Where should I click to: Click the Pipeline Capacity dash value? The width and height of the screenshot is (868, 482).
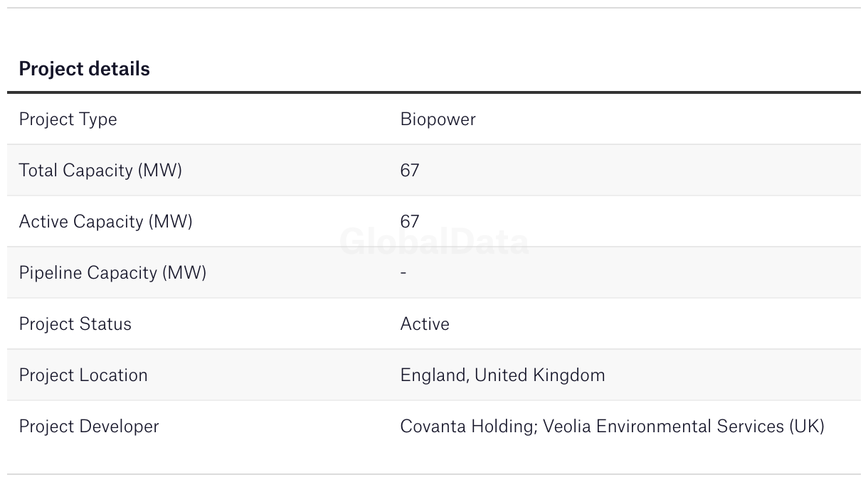[403, 273]
